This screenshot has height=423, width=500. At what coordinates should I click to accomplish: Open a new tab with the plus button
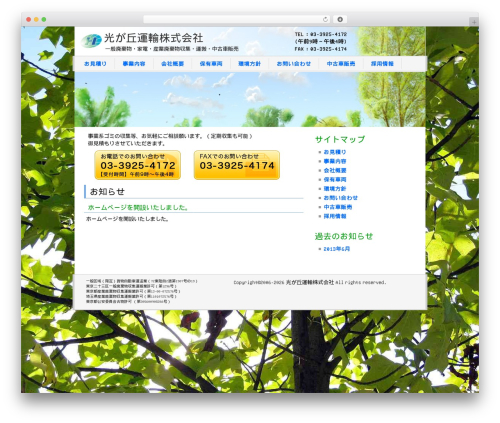click(x=474, y=22)
